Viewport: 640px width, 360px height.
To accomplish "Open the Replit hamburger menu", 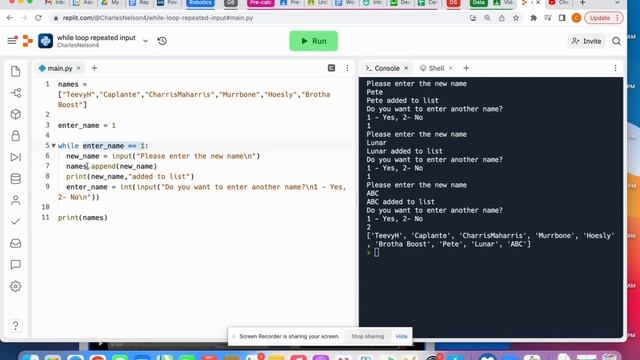I will point(12,40).
